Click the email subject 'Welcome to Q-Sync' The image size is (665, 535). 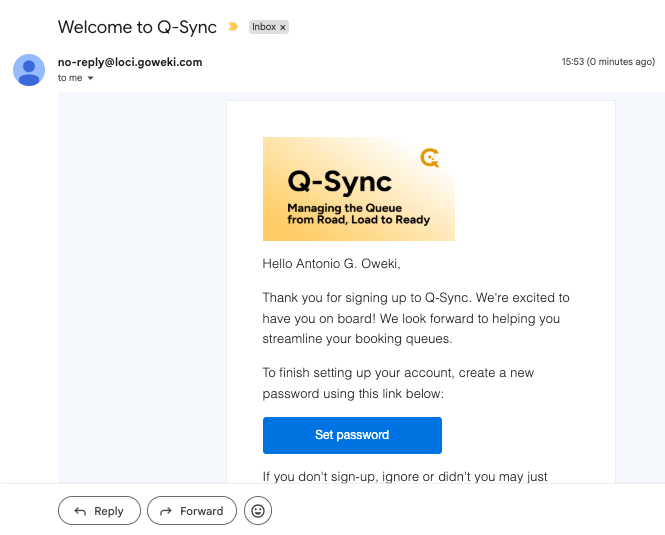click(x=137, y=27)
